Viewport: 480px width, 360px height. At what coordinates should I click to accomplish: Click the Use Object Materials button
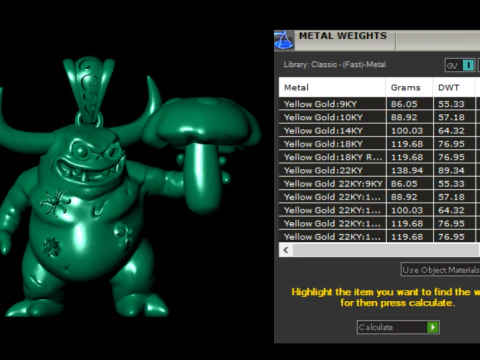440,270
